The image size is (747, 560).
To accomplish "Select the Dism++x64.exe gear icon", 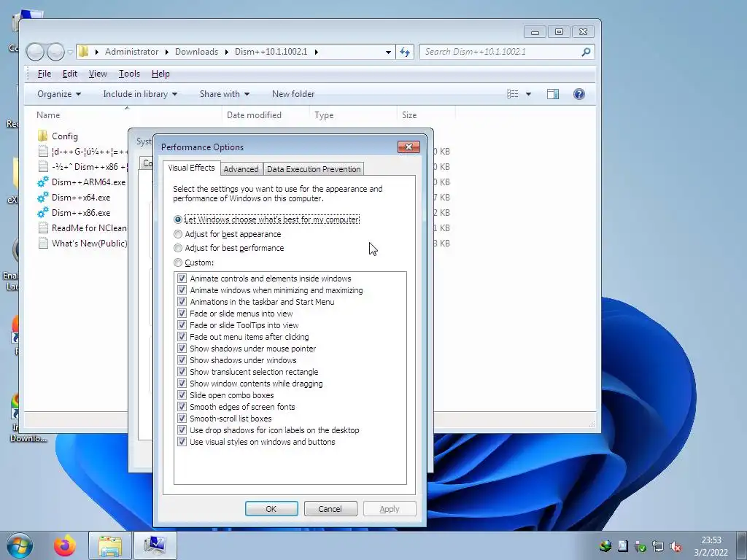I will [43, 197].
